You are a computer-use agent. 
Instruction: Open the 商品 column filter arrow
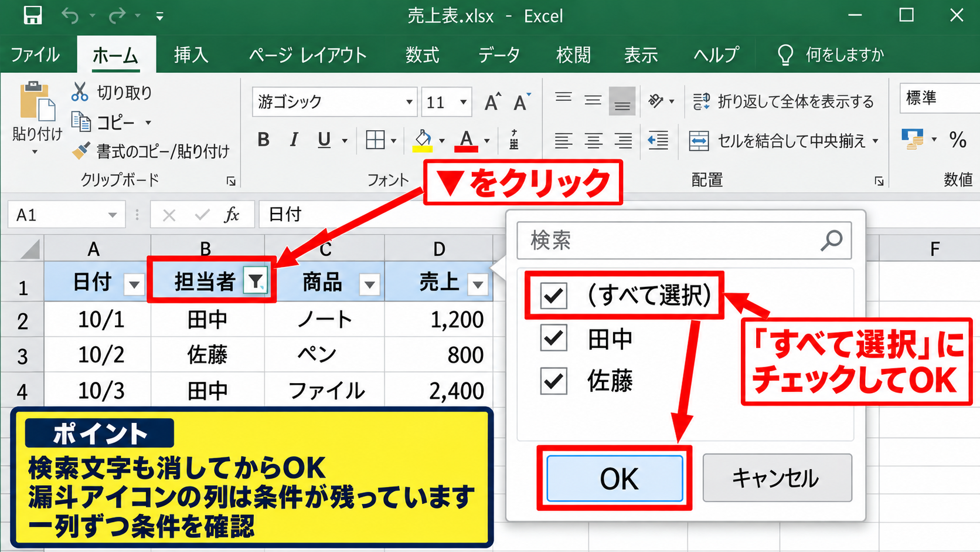click(370, 285)
